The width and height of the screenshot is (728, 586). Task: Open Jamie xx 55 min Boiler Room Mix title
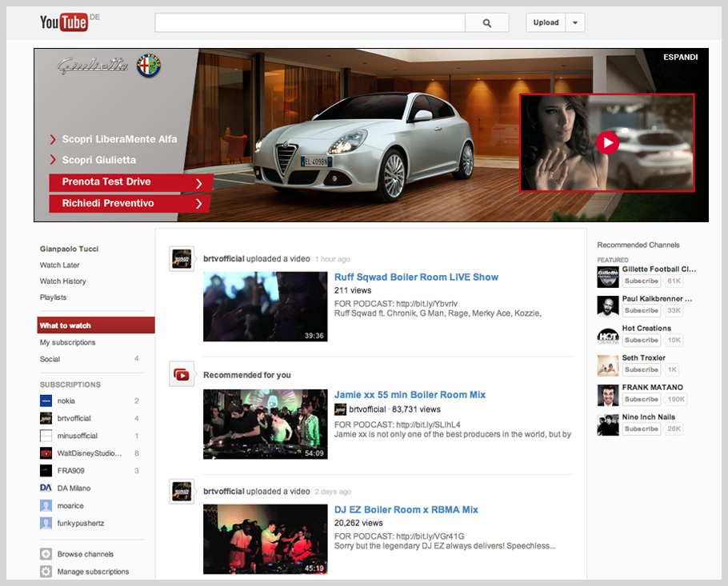410,395
